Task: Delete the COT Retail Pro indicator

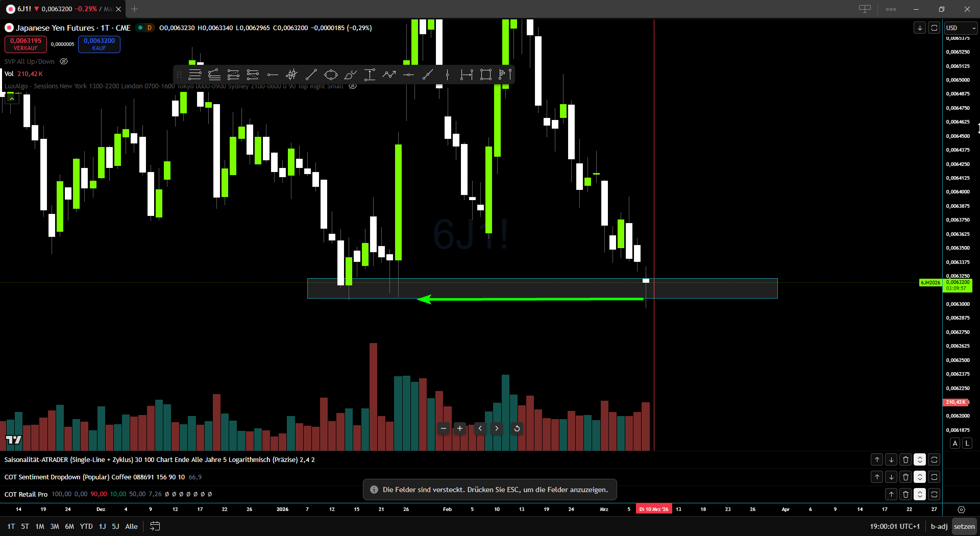Action: (905, 494)
